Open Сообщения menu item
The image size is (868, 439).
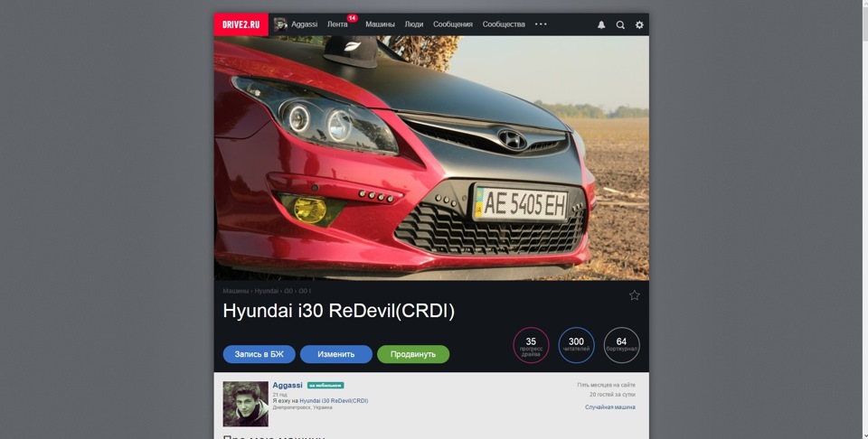(x=453, y=24)
